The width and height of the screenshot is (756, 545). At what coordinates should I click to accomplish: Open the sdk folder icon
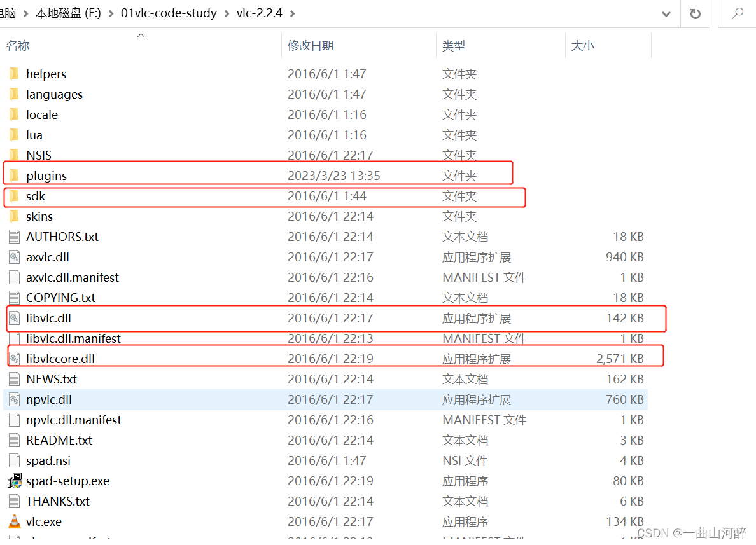[14, 196]
